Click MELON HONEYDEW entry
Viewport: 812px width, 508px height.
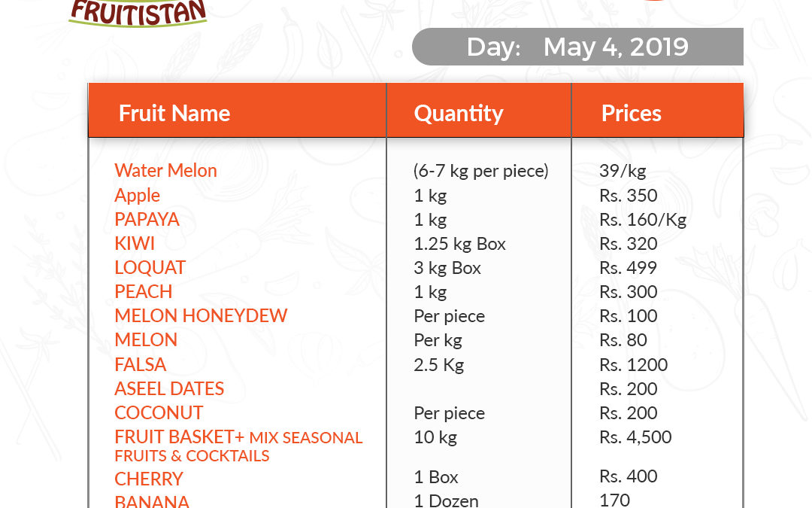[201, 315]
